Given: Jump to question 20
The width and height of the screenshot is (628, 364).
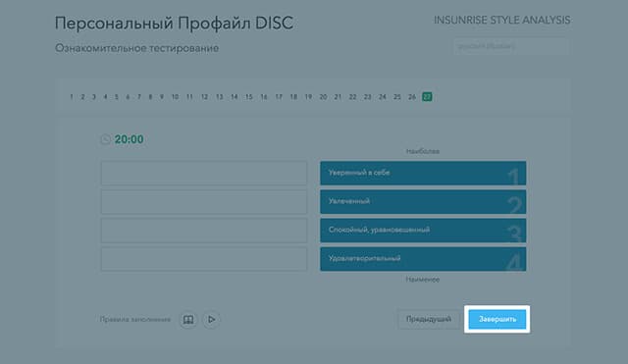Looking at the screenshot, I should (x=323, y=97).
